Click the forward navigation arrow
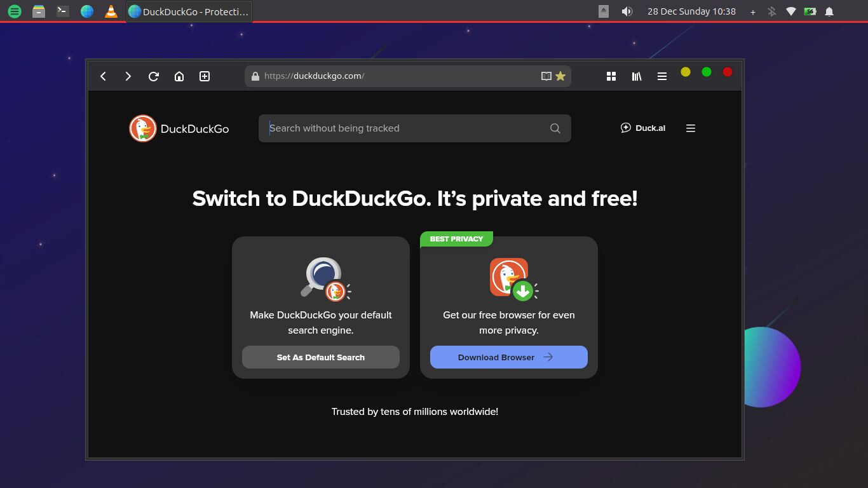The width and height of the screenshot is (868, 488). click(128, 76)
